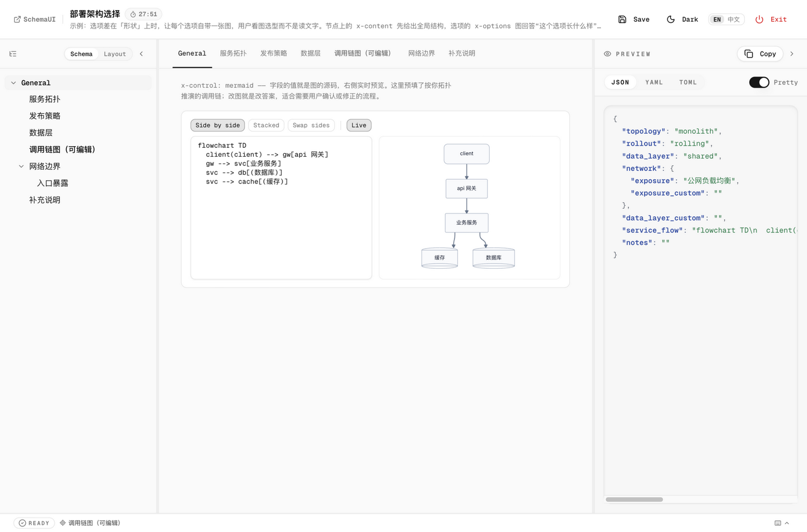Select the TOML format tab
Screen dimensions: 807x532
coord(688,82)
